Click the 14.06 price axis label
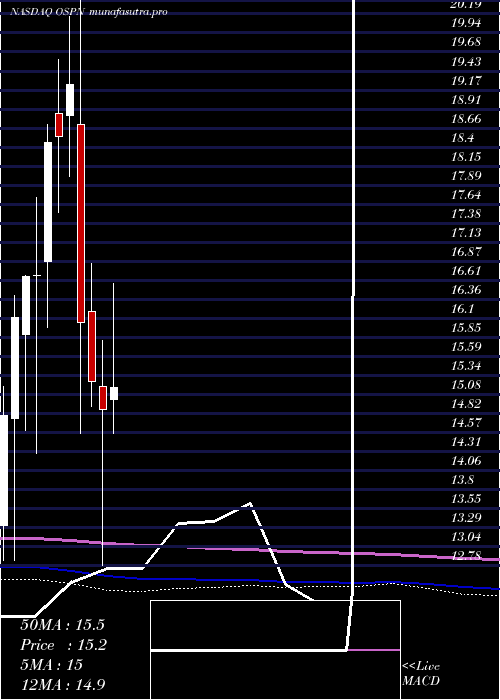500x700 pixels. (466, 461)
